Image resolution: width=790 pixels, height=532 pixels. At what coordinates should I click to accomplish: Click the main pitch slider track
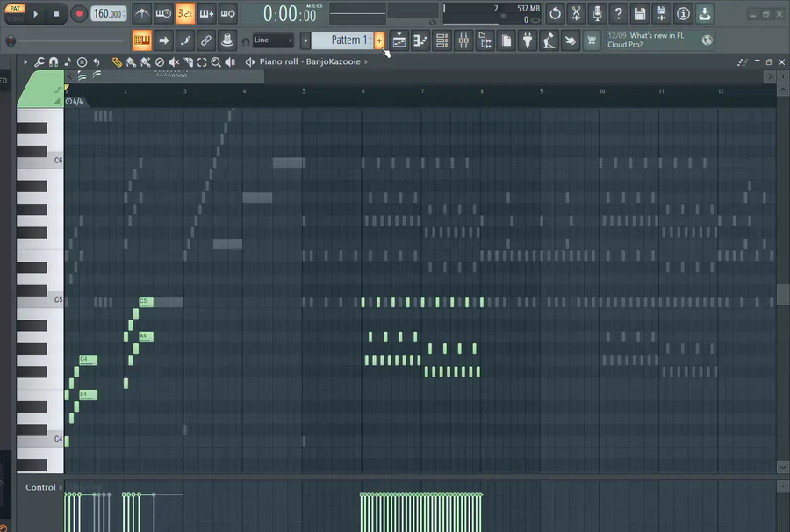(x=70, y=40)
